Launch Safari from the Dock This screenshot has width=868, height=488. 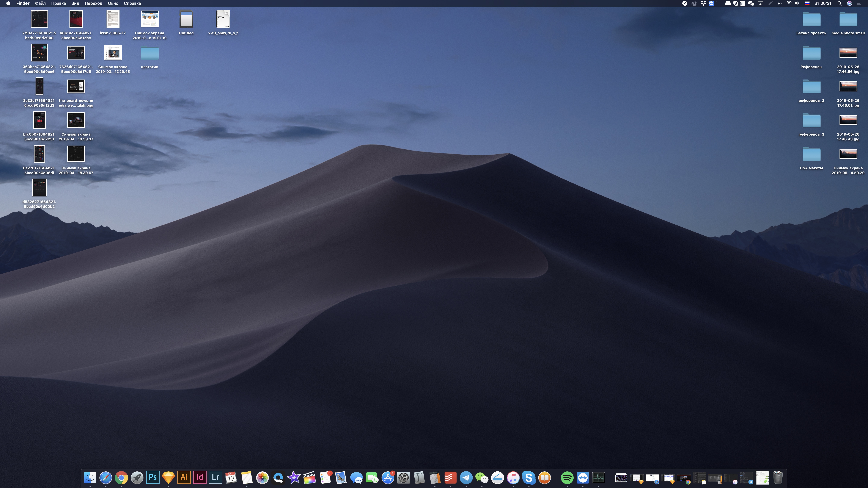point(106,478)
